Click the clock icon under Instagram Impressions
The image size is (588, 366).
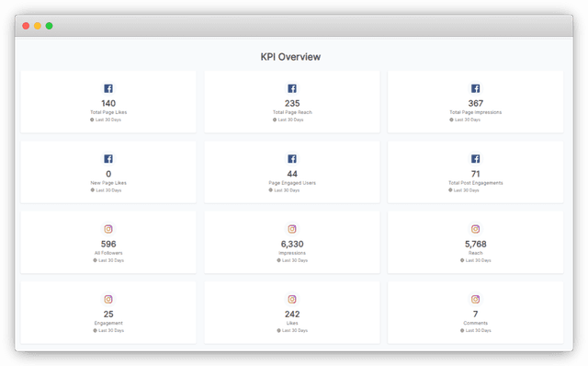coord(278,260)
